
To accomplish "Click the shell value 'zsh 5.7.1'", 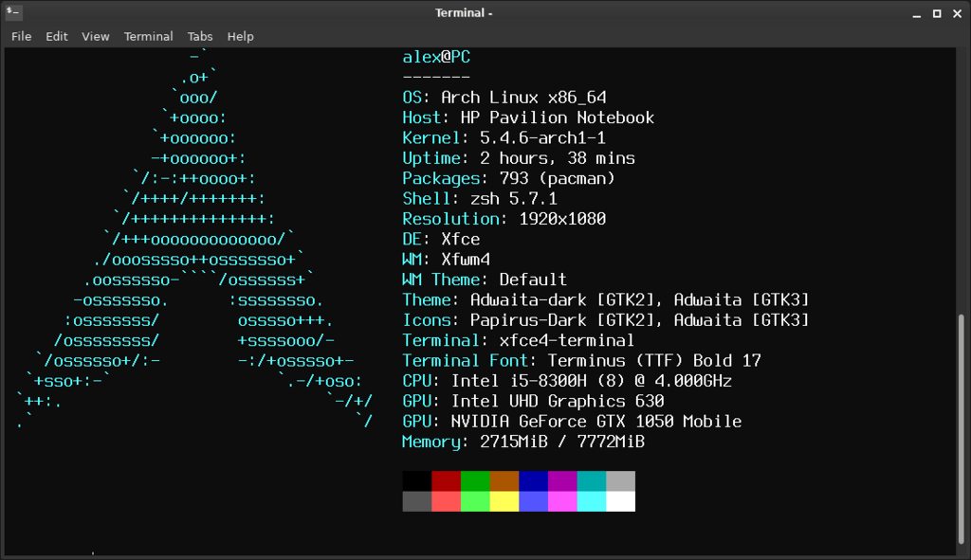I will pyautogui.click(x=514, y=199).
